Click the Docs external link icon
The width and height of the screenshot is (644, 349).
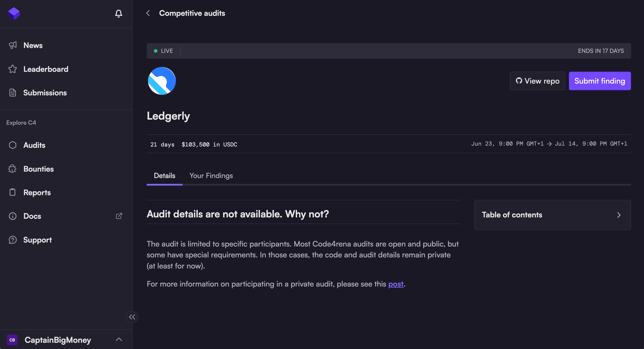(119, 216)
